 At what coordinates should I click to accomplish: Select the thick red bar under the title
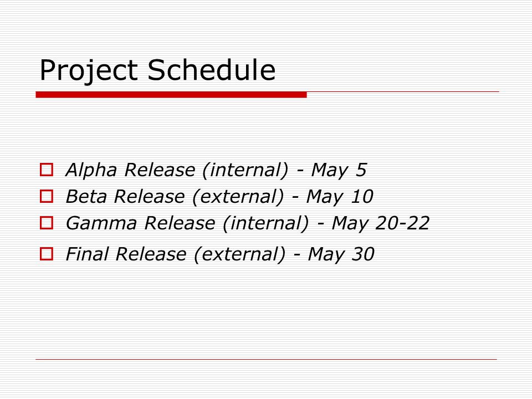[171, 95]
